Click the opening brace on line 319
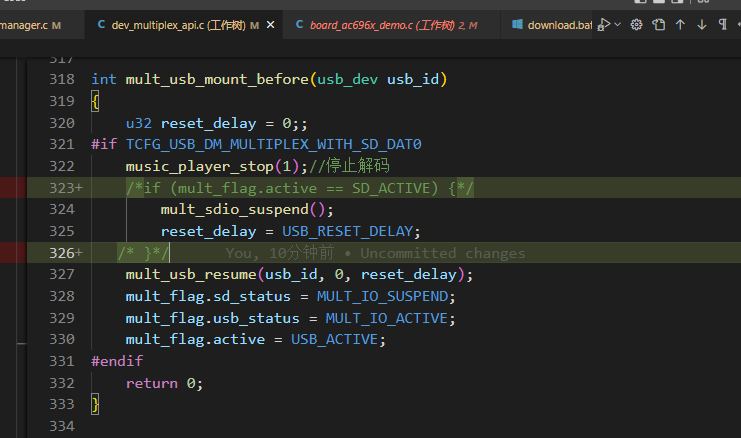The height and width of the screenshot is (438, 741). coord(95,101)
